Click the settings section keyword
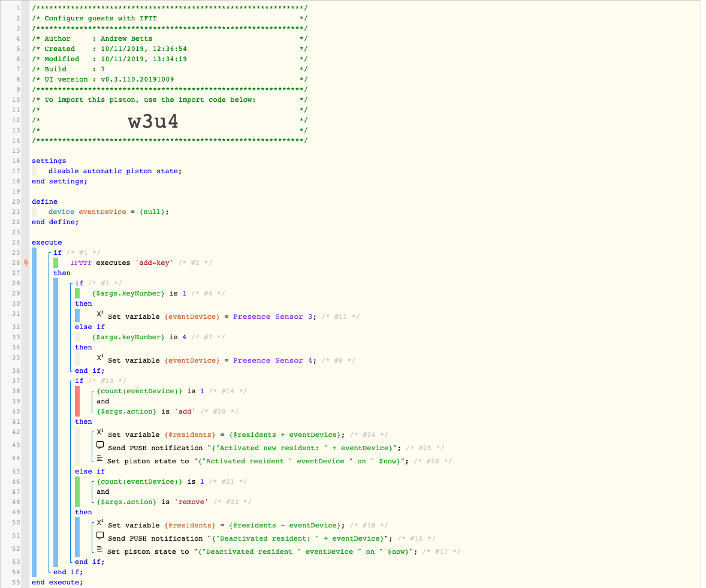 (49, 161)
